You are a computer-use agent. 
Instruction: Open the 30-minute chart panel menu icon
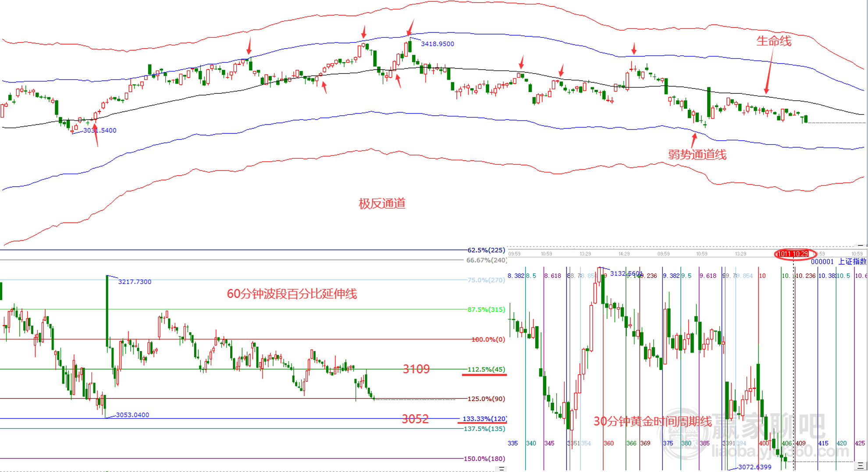[x=860, y=465]
